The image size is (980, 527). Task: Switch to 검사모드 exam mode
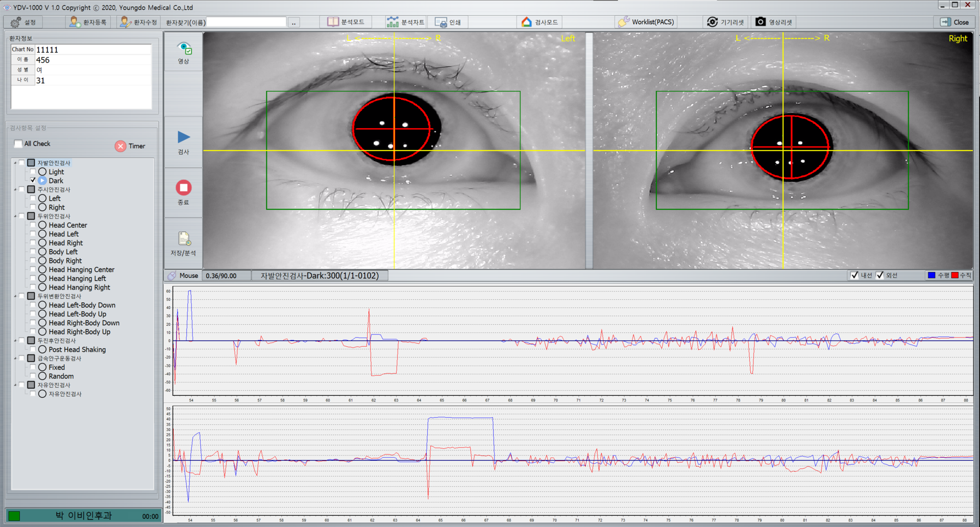point(540,22)
